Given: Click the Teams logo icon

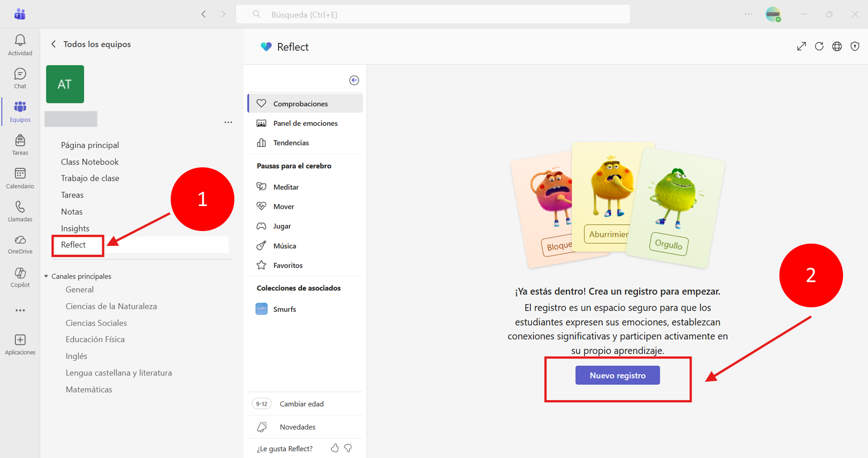Looking at the screenshot, I should (x=20, y=14).
